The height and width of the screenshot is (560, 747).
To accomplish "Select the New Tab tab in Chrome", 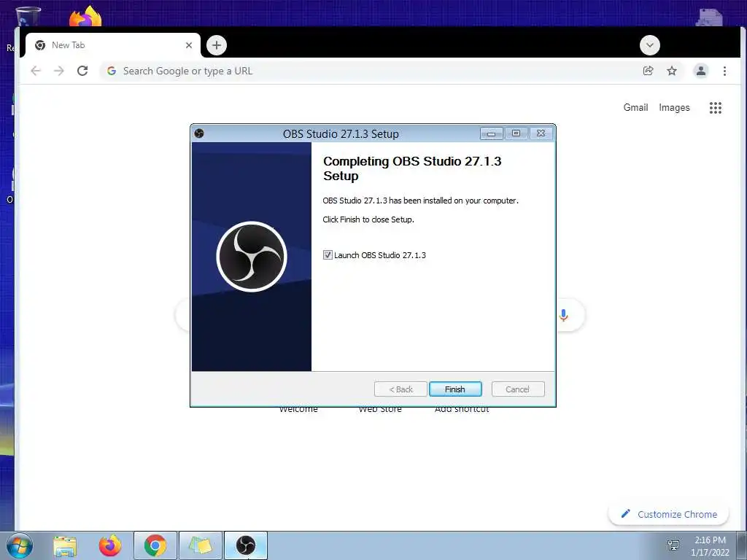I will [113, 45].
